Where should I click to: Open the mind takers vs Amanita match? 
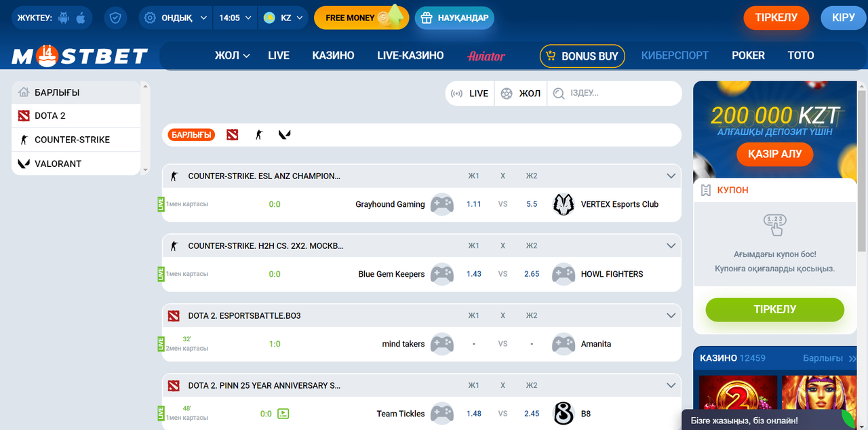pos(422,344)
